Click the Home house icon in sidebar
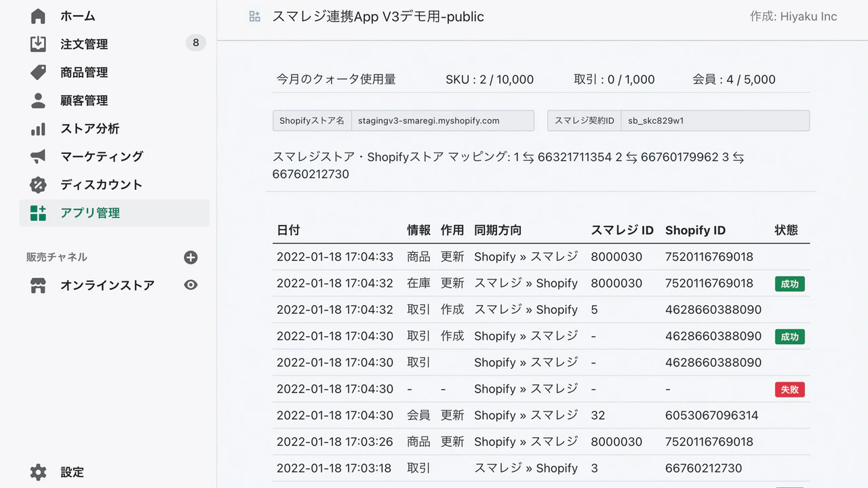The width and height of the screenshot is (868, 488). pos(39,16)
